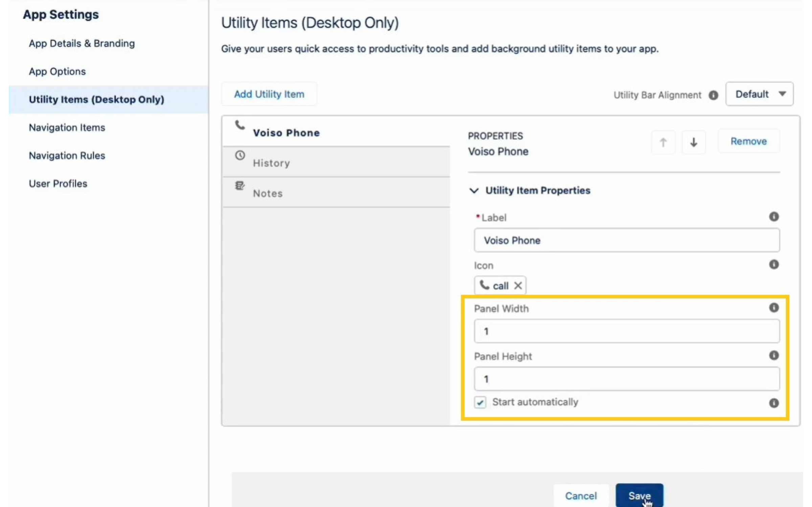
Task: Save the utility item changes
Action: pyautogui.click(x=639, y=496)
